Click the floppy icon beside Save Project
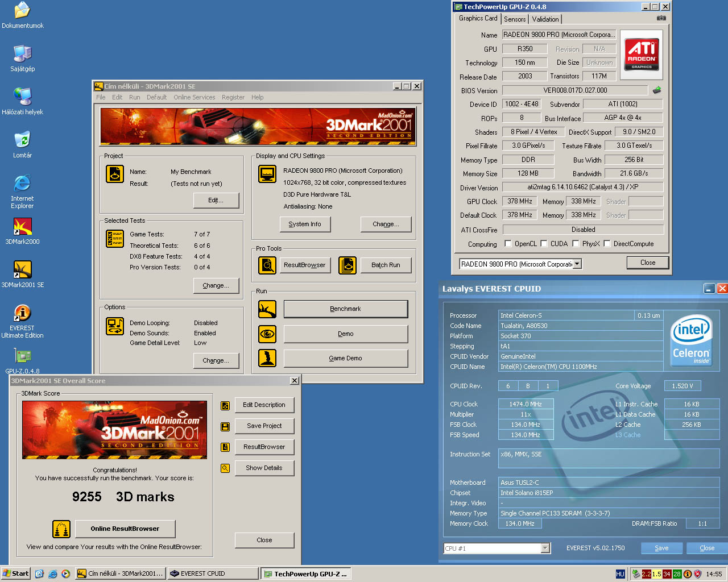 225,426
